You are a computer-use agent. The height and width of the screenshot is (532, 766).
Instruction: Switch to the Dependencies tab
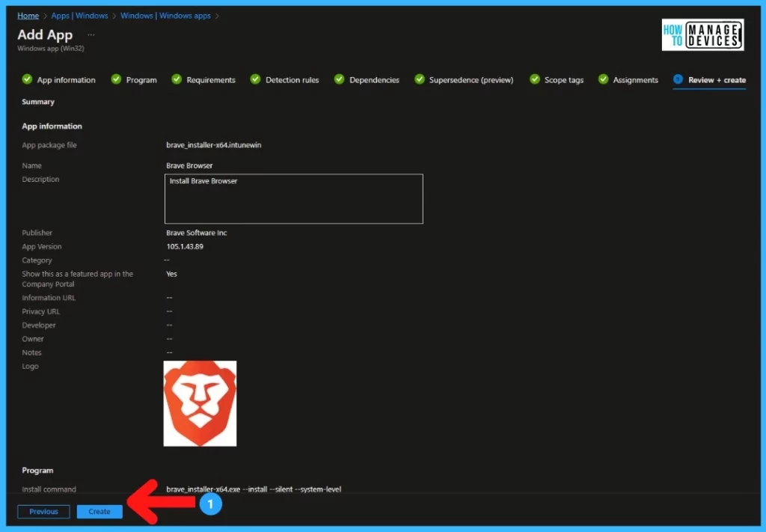[374, 80]
